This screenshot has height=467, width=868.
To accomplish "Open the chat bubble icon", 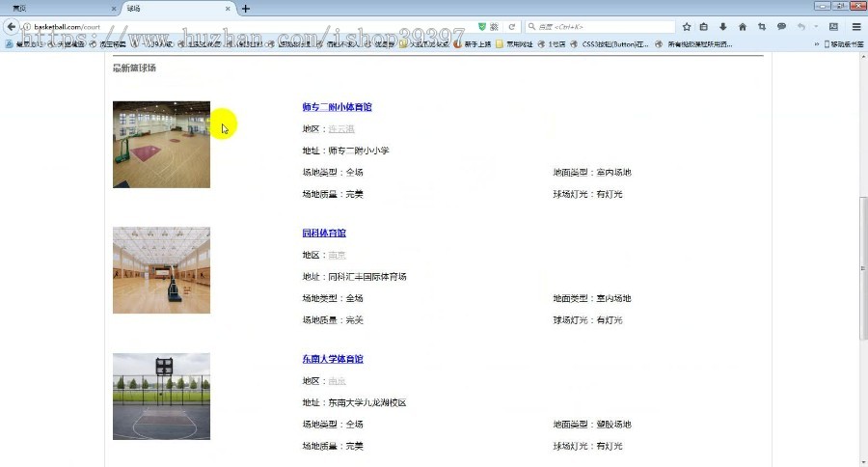I will pos(781,27).
